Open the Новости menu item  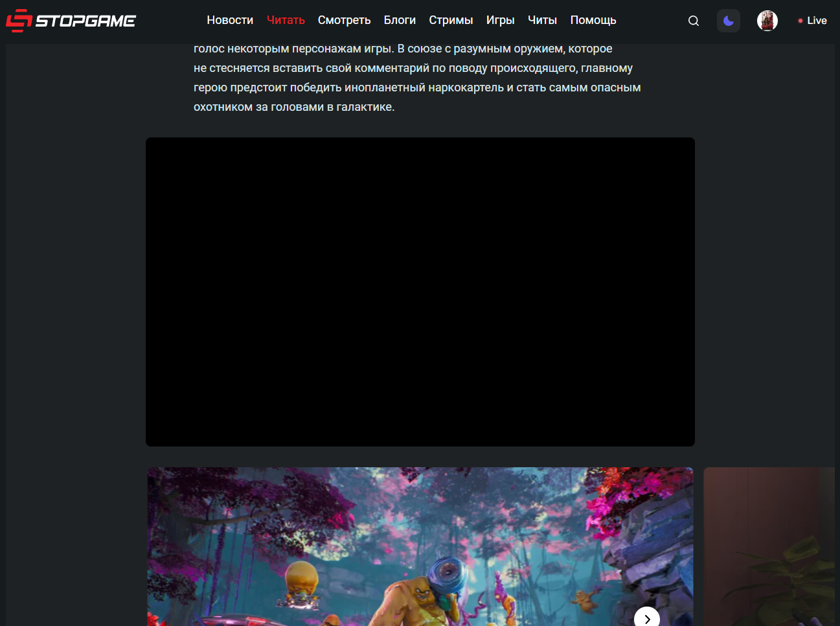coord(230,20)
